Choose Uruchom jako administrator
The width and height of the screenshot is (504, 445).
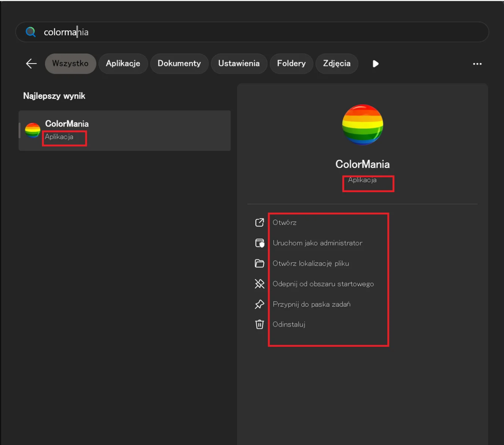coord(317,243)
